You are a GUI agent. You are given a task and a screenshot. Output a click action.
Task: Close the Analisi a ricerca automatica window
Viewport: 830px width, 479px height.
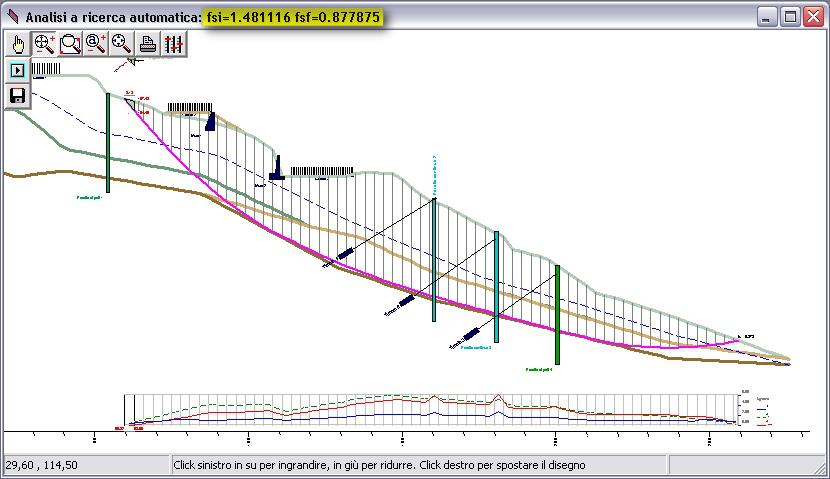click(x=814, y=16)
